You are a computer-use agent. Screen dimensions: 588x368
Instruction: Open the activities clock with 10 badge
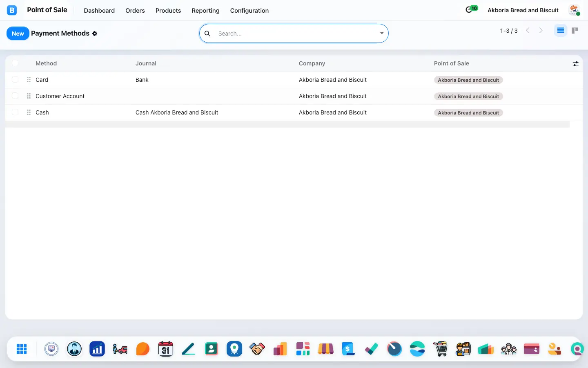pyautogui.click(x=471, y=9)
